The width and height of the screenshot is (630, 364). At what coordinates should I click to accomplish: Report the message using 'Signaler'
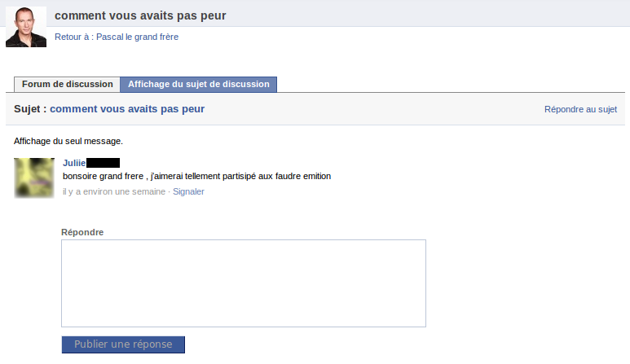[x=188, y=191]
